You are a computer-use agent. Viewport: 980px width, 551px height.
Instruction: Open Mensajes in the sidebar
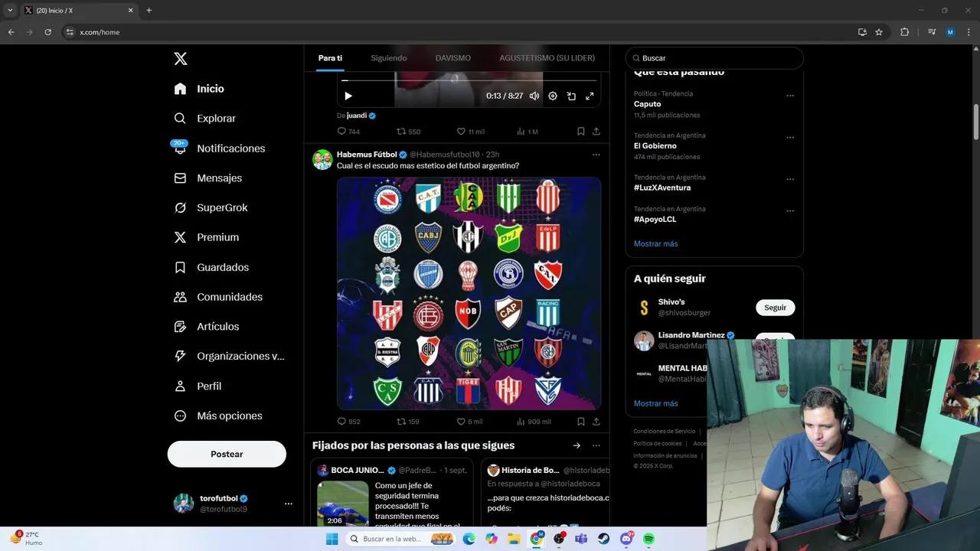[x=207, y=178]
